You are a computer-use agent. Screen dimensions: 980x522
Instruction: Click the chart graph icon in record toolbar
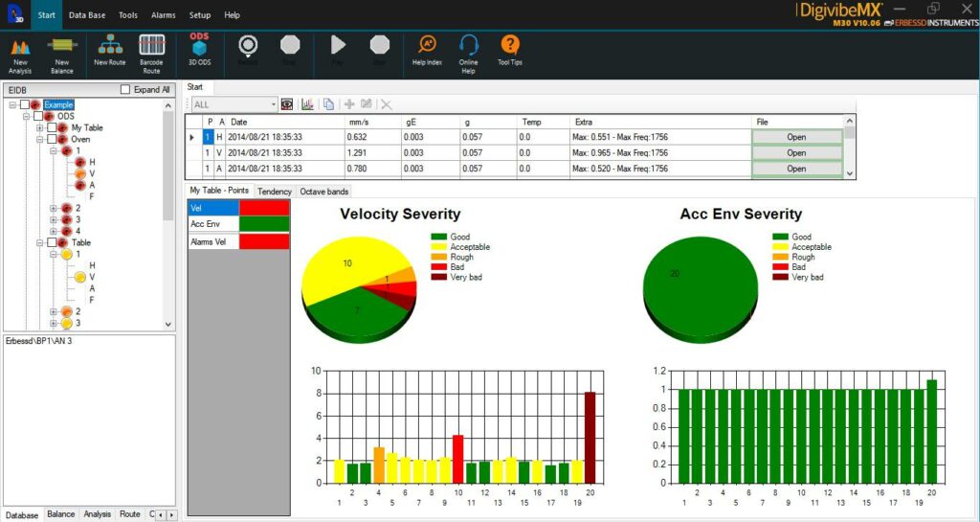[x=307, y=104]
